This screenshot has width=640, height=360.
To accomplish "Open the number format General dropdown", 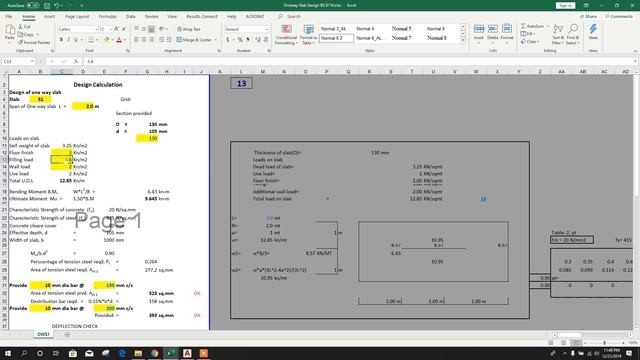I will (x=267, y=29).
